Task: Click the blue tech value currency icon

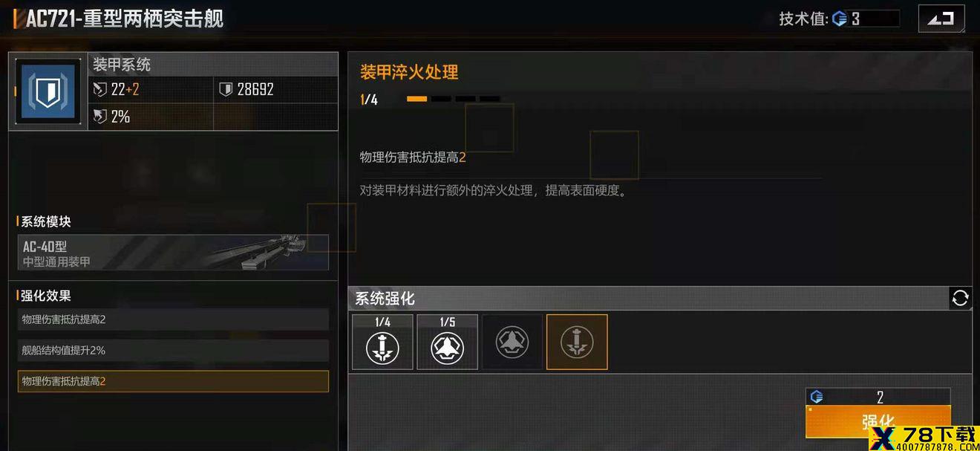Action: tap(840, 19)
